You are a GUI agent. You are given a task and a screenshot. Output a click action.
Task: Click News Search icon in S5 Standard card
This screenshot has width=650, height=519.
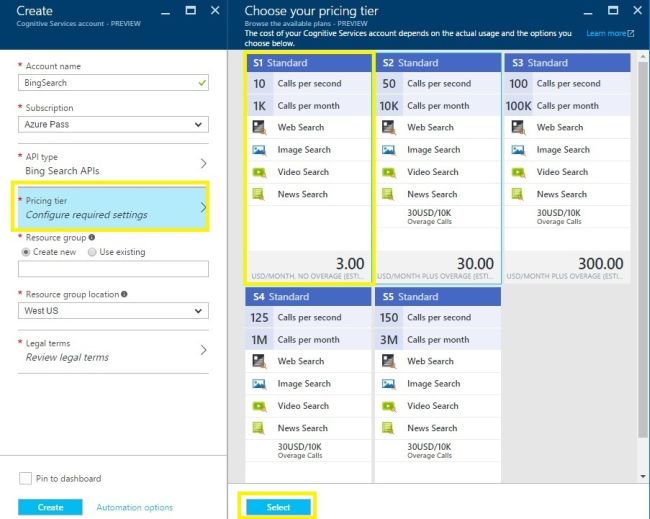388,428
